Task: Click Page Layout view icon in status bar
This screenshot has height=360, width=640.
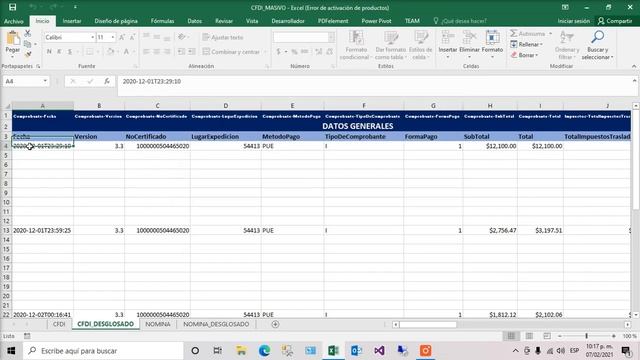Action: point(529,336)
